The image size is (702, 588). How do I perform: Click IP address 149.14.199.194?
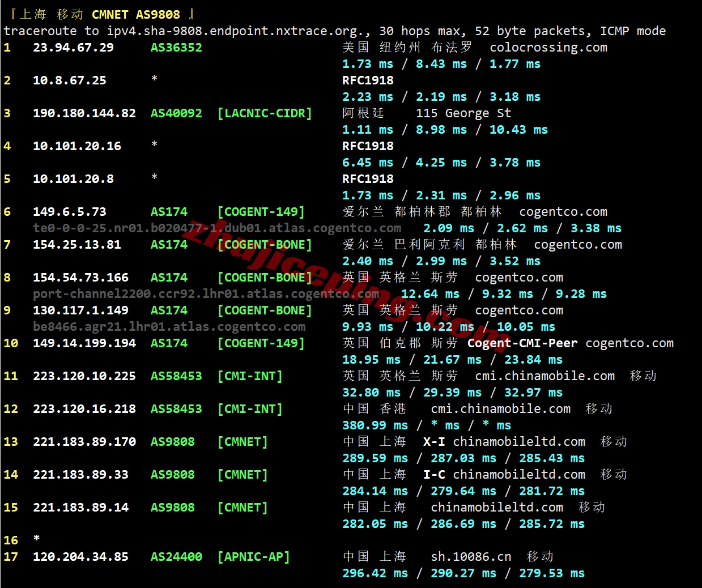pyautogui.click(x=84, y=343)
